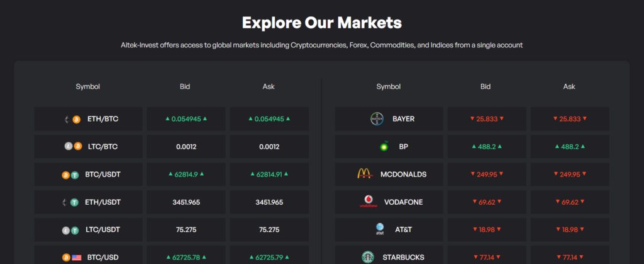
Task: Click the Vodafone logo icon
Action: click(368, 202)
